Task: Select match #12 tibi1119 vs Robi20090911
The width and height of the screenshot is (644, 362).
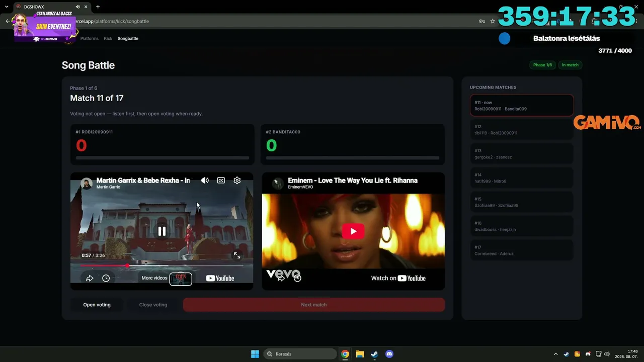Action: (521, 130)
